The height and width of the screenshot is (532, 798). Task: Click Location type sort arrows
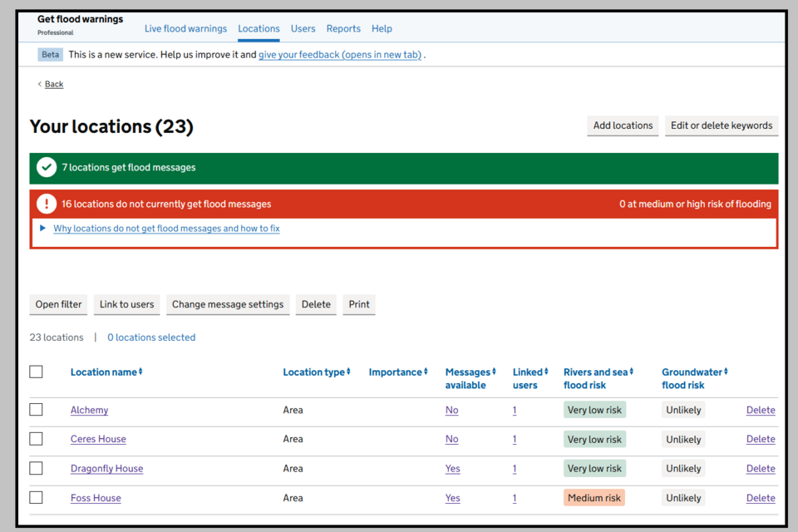[348, 372]
